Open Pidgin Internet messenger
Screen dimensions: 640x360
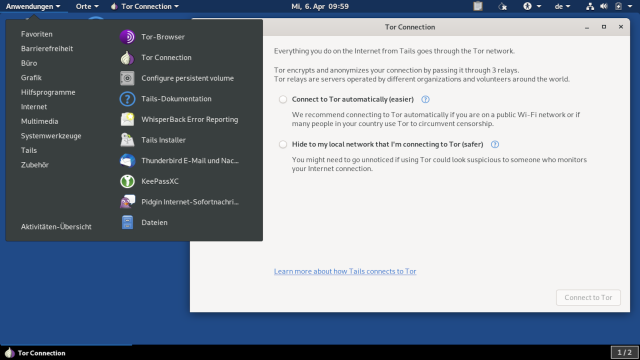(180, 202)
